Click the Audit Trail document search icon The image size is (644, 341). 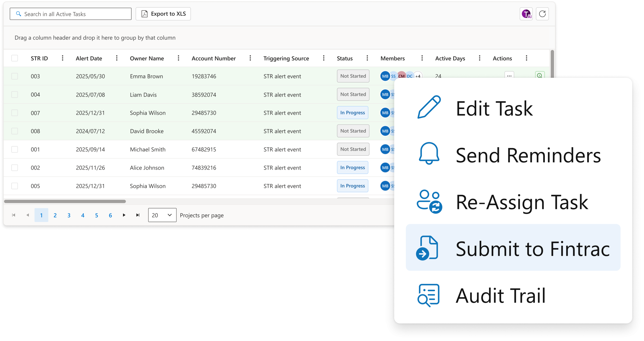click(x=428, y=295)
